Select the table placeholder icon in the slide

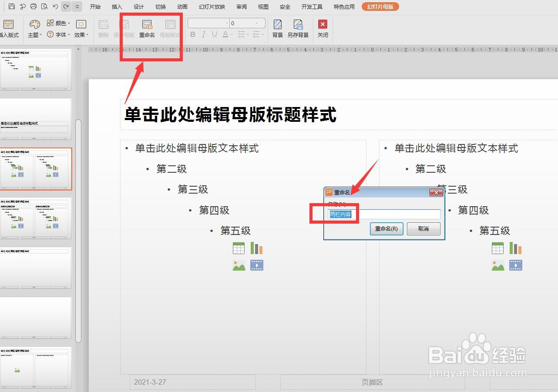(239, 248)
